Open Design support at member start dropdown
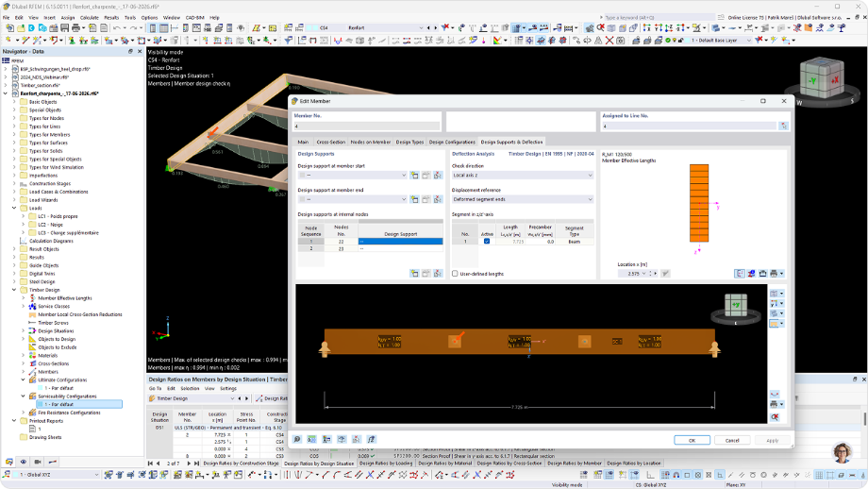The height and width of the screenshot is (489, 868). click(x=404, y=175)
